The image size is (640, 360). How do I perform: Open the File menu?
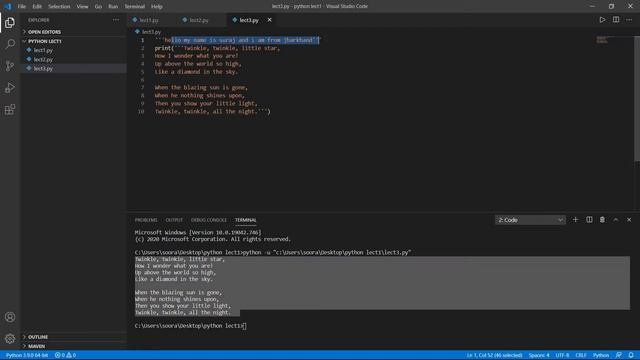[x=22, y=7]
